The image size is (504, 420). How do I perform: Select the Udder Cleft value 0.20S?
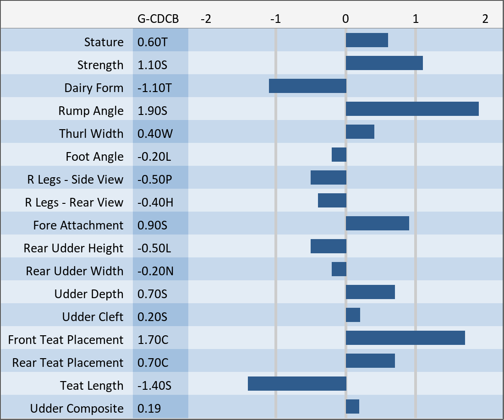[153, 317]
